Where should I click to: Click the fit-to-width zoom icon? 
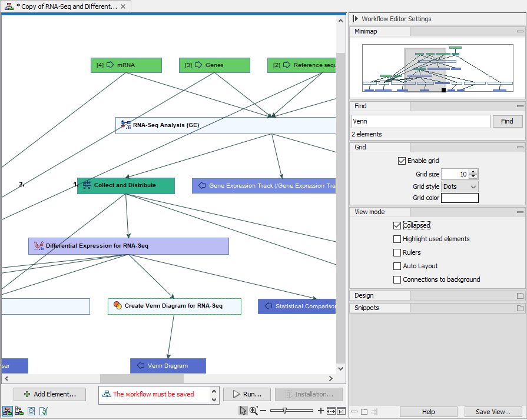click(x=332, y=411)
